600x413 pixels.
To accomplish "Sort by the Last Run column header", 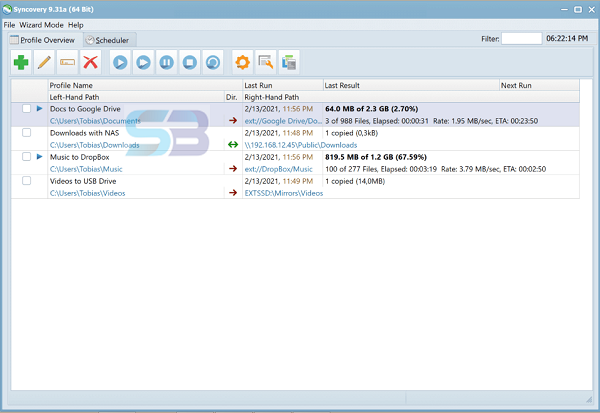I will (x=283, y=85).
